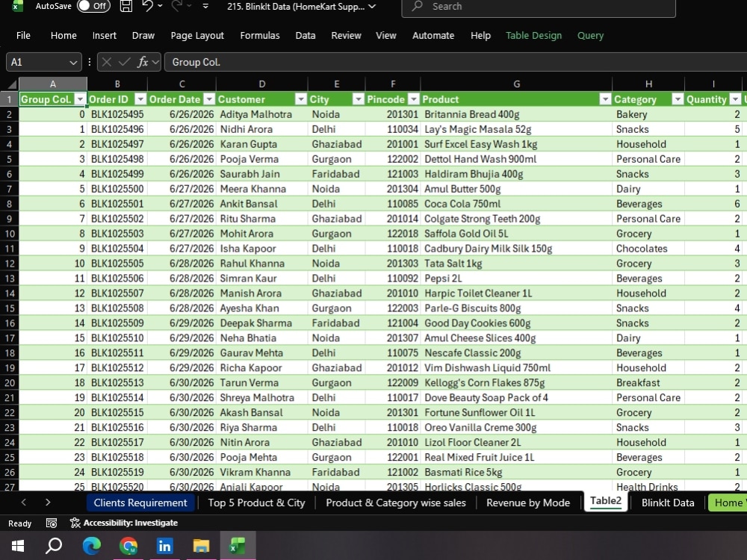Open the Table Design ribbon tab
This screenshot has height=560, width=747.
(533, 35)
